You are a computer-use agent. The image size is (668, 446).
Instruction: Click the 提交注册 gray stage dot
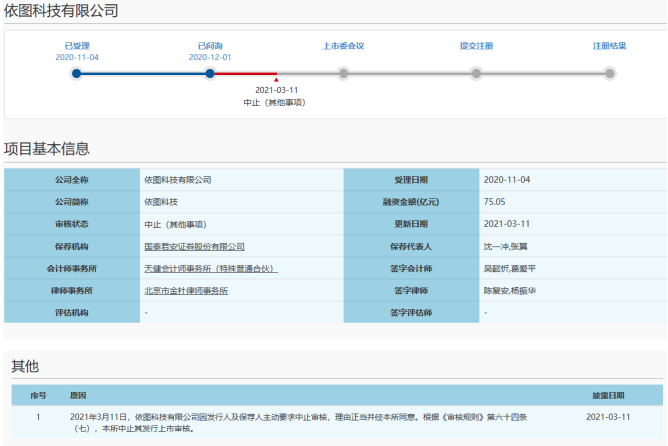pos(476,74)
